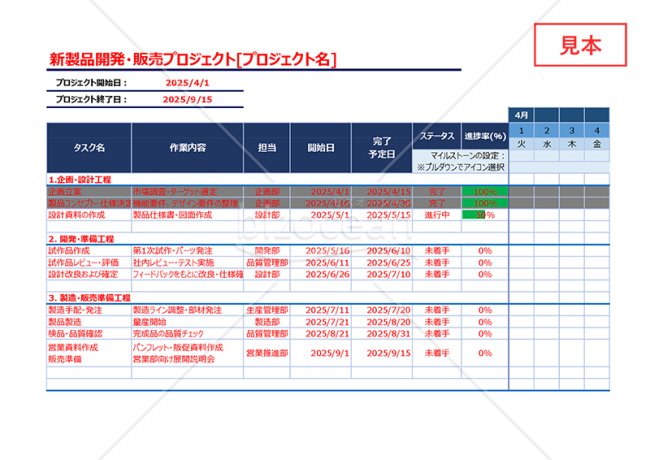Screen dimensions: 650x460
Task: Click the 作業内容 column header
Action: tap(187, 148)
